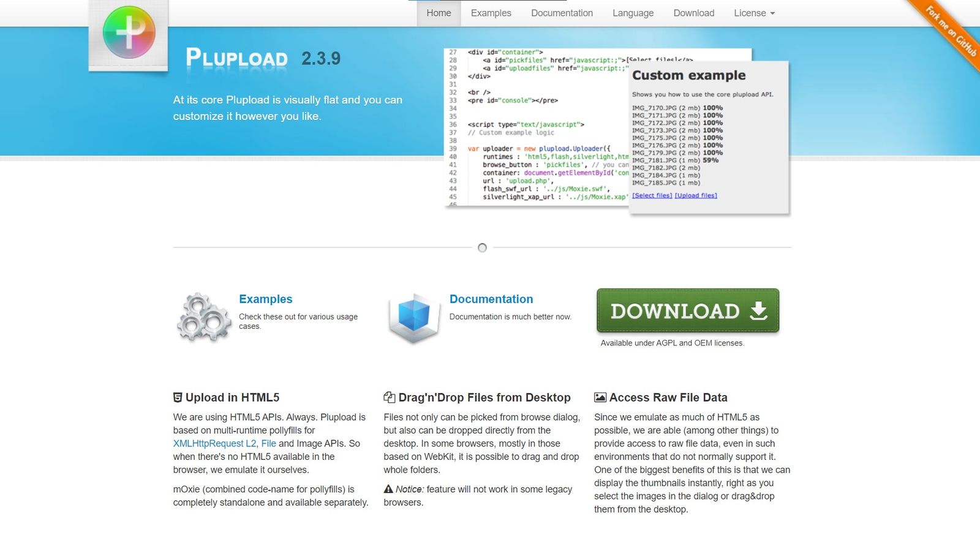Click the version number 2.3.9
This screenshot has width=980, height=534.
click(x=321, y=59)
